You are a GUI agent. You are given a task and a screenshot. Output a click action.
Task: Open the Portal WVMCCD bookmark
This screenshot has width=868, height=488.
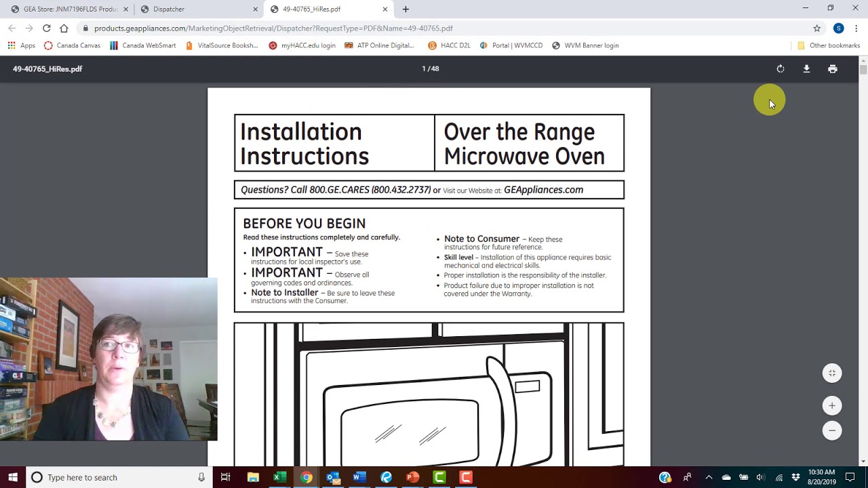click(511, 45)
